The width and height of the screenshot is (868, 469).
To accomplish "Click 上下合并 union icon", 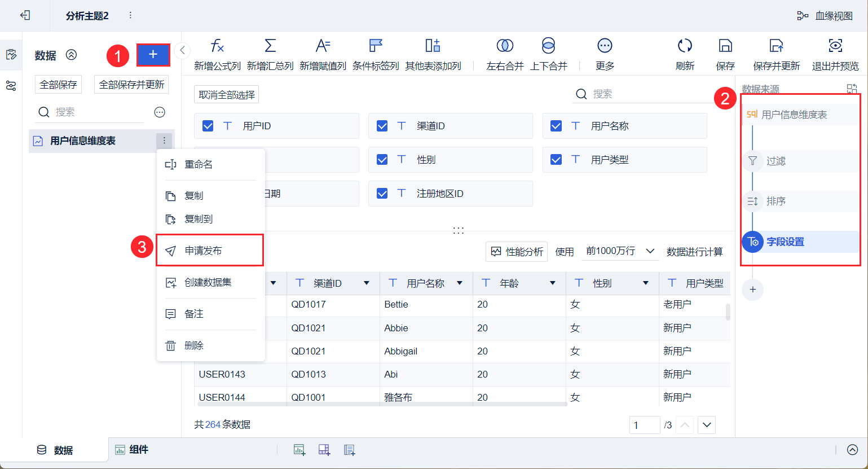I will pyautogui.click(x=548, y=46).
